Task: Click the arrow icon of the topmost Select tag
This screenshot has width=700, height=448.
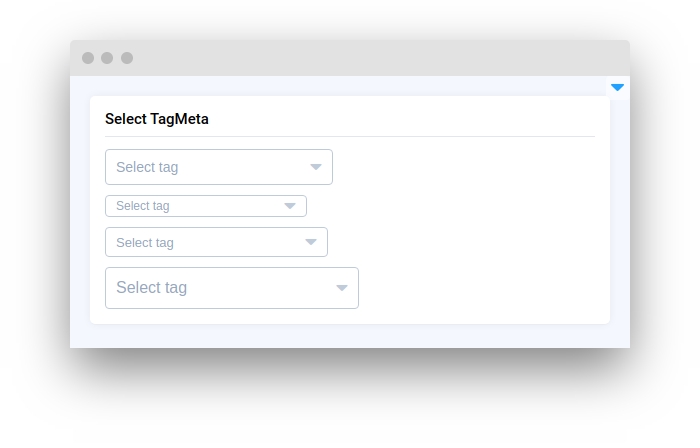Action: (316, 167)
